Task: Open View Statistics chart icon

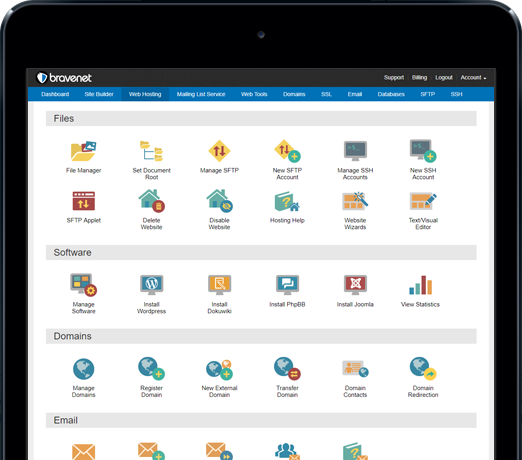Action: point(420,285)
